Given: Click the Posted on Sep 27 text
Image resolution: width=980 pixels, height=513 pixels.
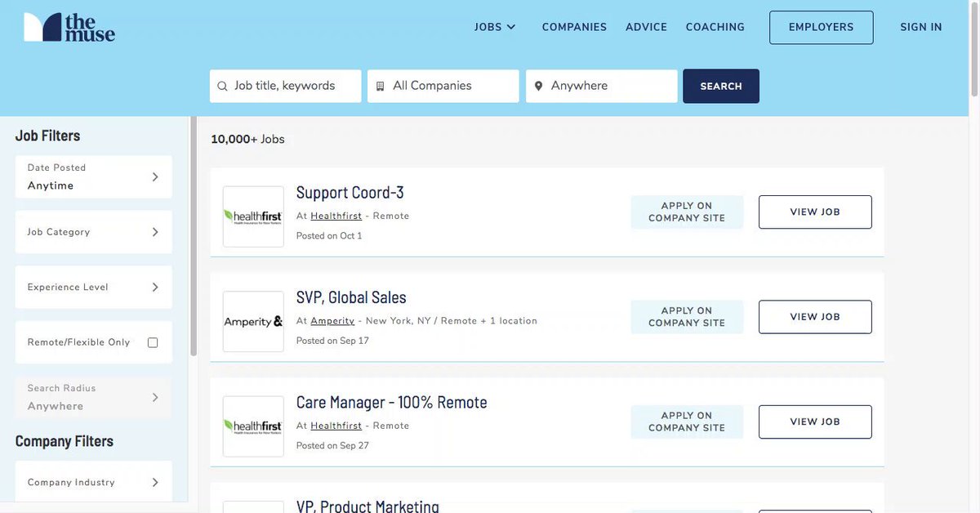Looking at the screenshot, I should click(x=332, y=445).
